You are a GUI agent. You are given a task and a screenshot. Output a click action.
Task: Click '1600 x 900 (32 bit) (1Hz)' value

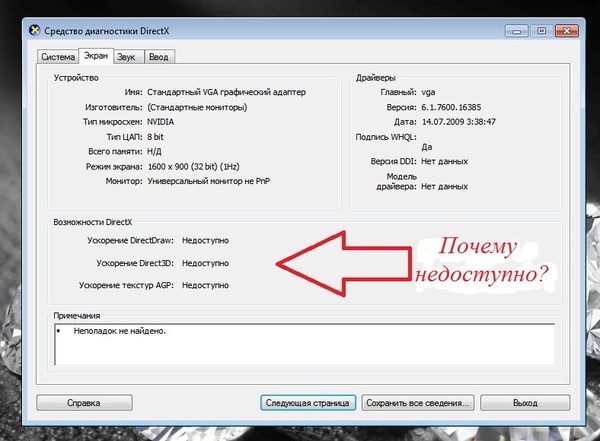194,167
